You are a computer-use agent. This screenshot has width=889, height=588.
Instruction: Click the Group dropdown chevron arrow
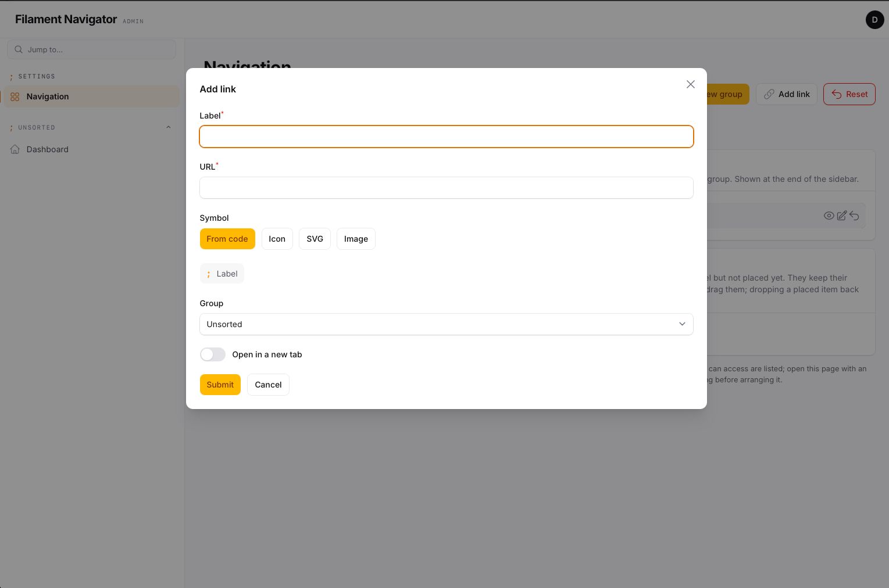tap(682, 324)
